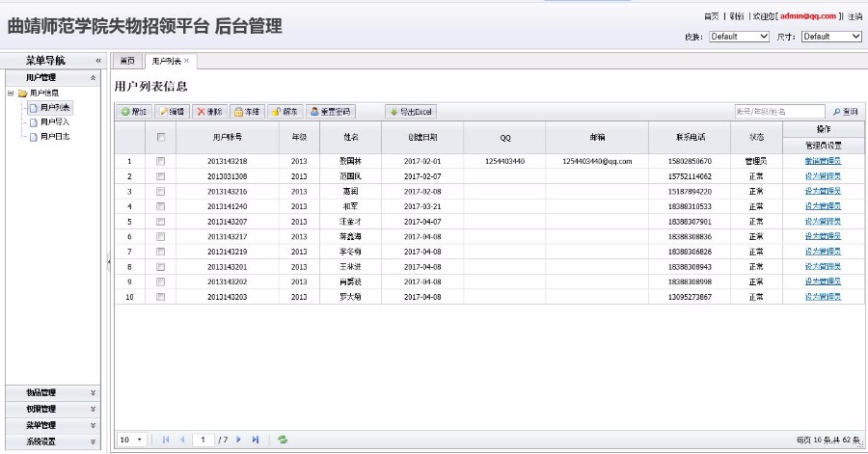Viewport: 868px width, 454px height.
Task: Export the list with 导出Excel button
Action: [x=413, y=112]
